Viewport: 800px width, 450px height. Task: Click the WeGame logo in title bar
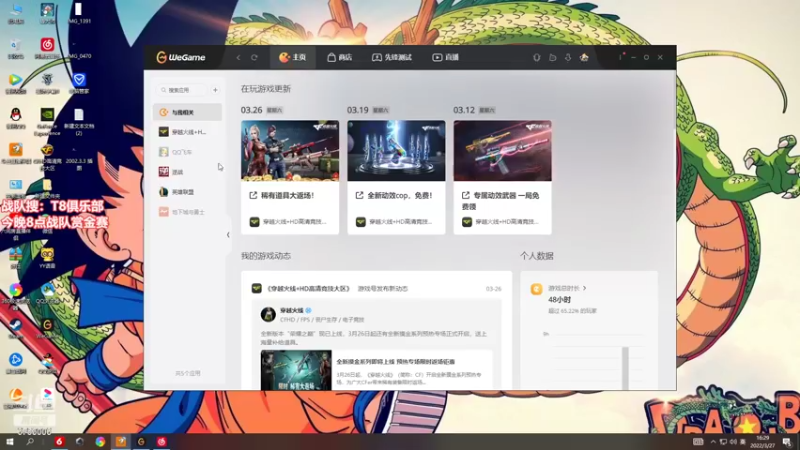(181, 57)
